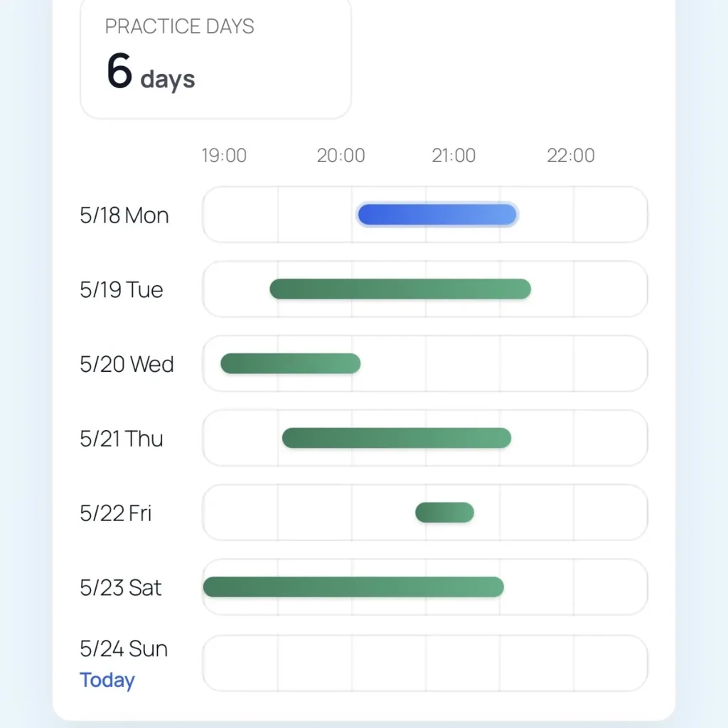This screenshot has width=728, height=728.
Task: Select the long Saturday 5/23 practice bar
Action: point(353,587)
